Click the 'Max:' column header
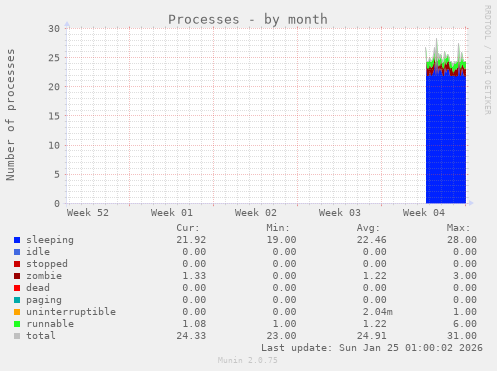Viewport: 497px width, 371px height. 458,228
